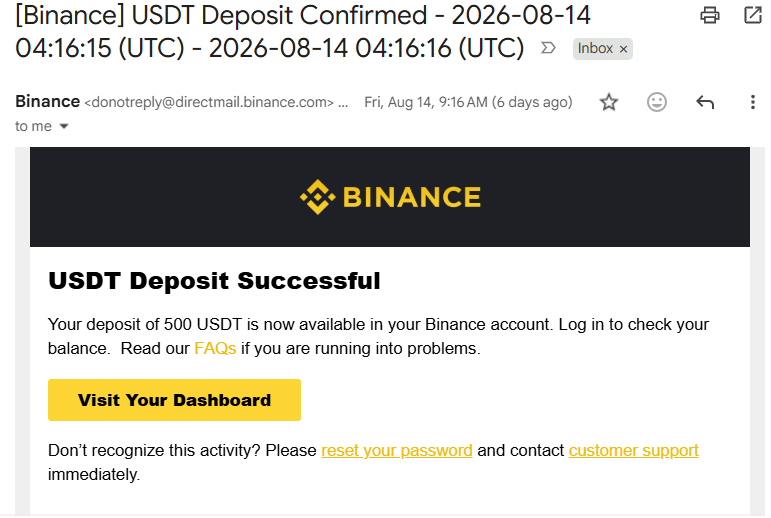Print this email with the printer icon
The width and height of the screenshot is (771, 518).
(710, 15)
